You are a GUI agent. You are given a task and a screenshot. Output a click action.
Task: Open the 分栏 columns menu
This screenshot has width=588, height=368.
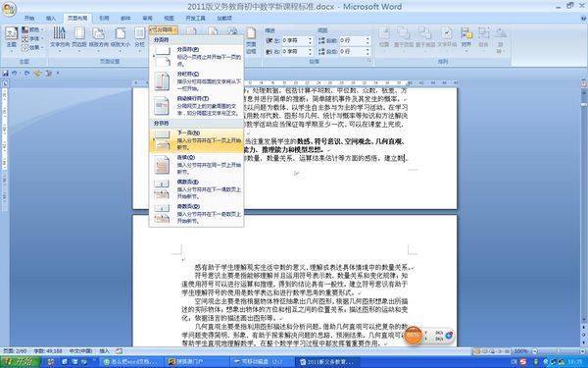coord(139,38)
